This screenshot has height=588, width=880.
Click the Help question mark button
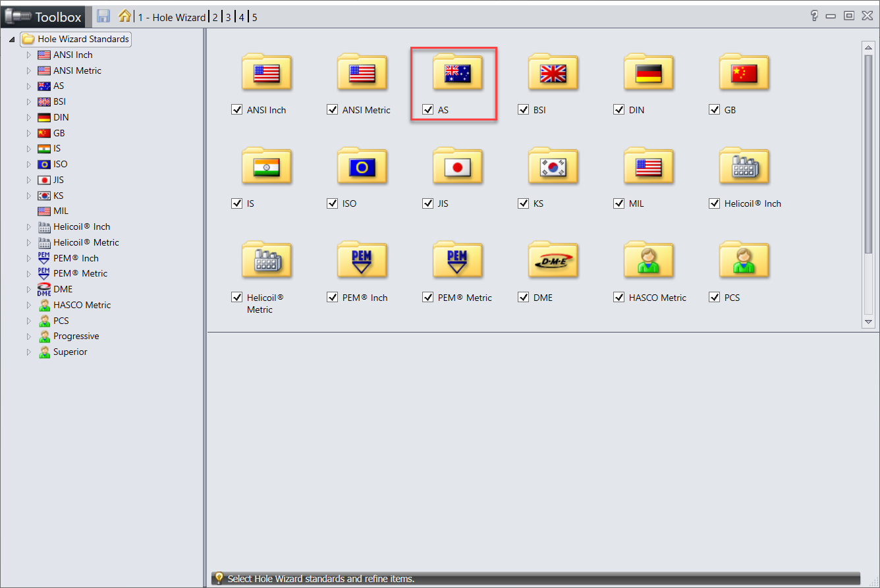tap(814, 16)
